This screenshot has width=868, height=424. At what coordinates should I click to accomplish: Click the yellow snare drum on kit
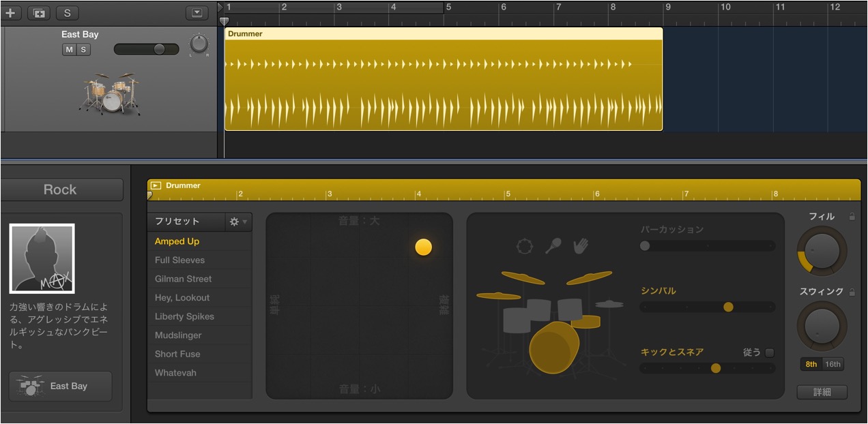point(586,321)
